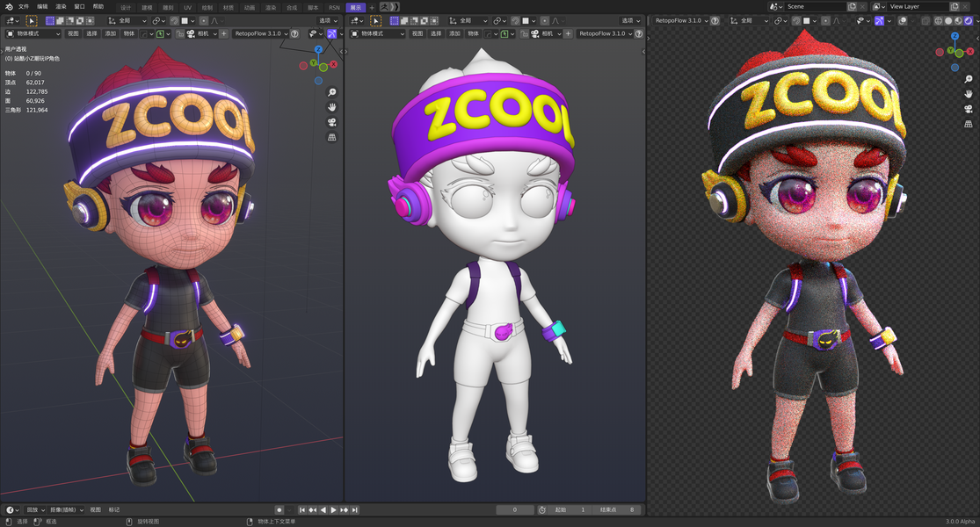Click the new scene icon next to Scene field
Viewport: 980px width, 527px height.
pyautogui.click(x=852, y=7)
